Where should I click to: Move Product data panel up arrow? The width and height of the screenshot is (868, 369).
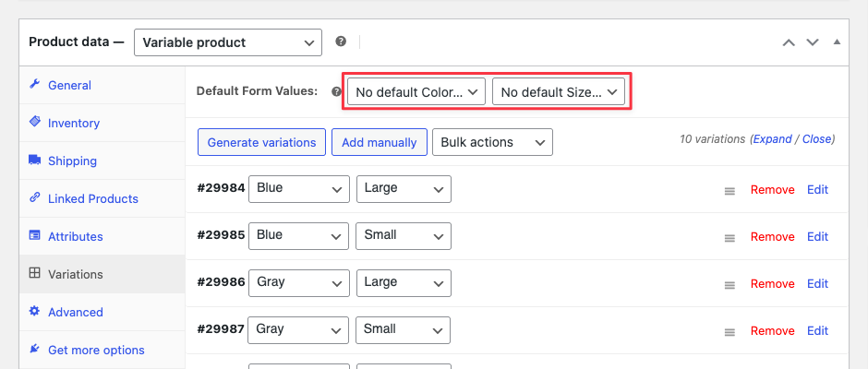pos(789,42)
